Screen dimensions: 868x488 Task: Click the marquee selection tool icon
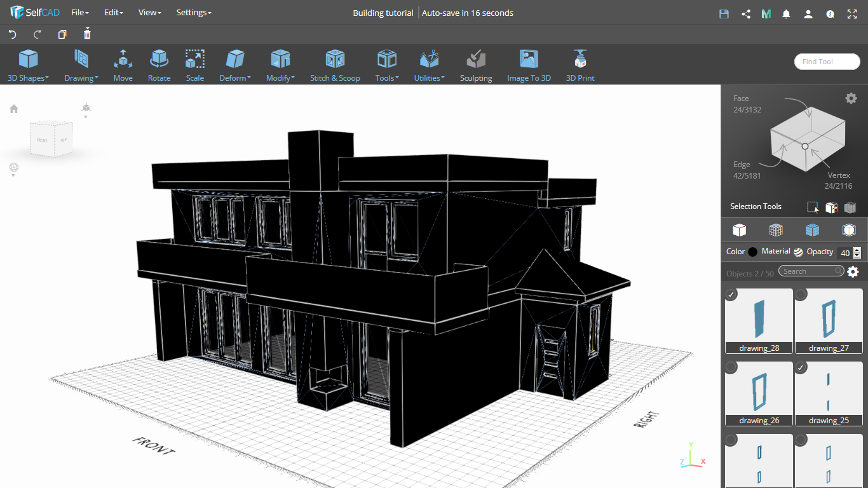812,207
